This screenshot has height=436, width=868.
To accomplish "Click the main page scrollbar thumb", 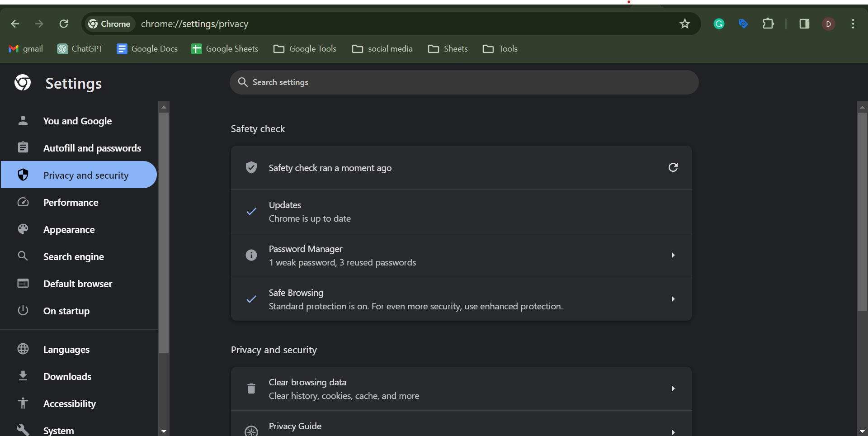I will [862, 211].
